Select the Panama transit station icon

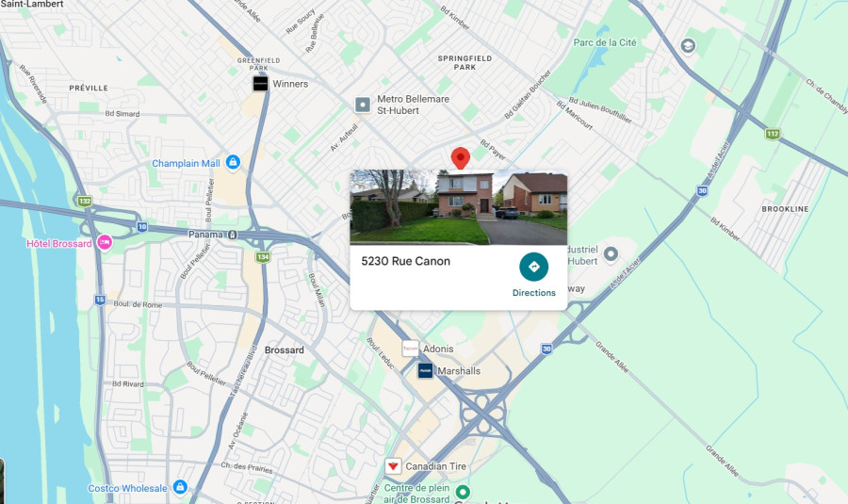(x=233, y=235)
